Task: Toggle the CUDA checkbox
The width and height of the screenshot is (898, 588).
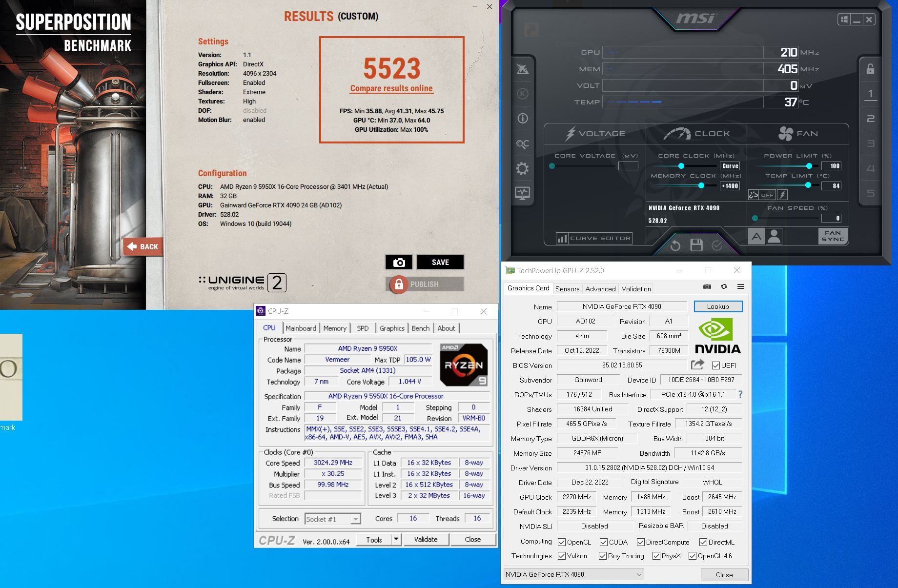Action: [x=604, y=542]
